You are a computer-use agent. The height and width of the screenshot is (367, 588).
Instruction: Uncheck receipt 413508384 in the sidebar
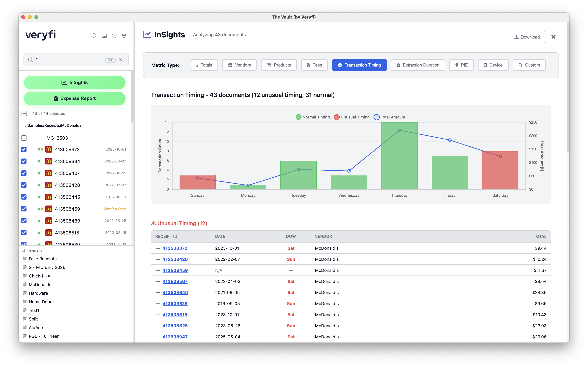coord(24,161)
